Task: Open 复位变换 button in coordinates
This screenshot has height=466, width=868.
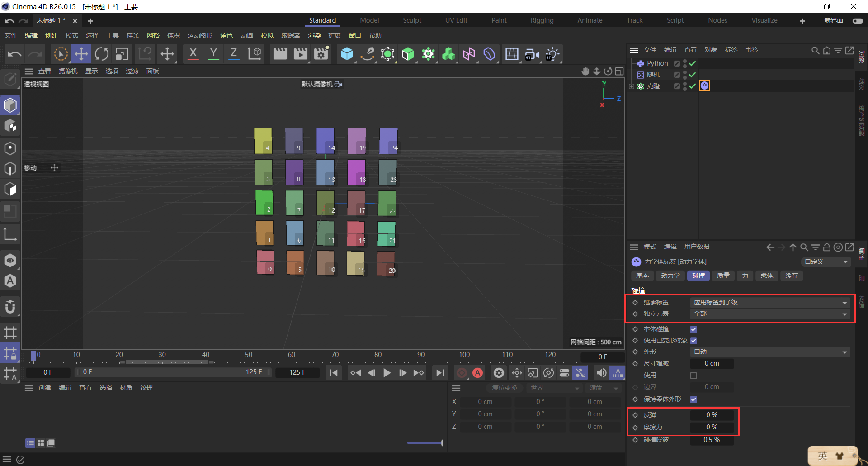Action: click(x=505, y=388)
